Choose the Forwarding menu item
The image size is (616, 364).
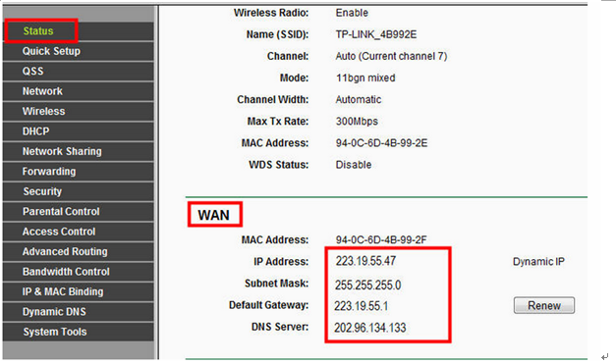point(49,171)
